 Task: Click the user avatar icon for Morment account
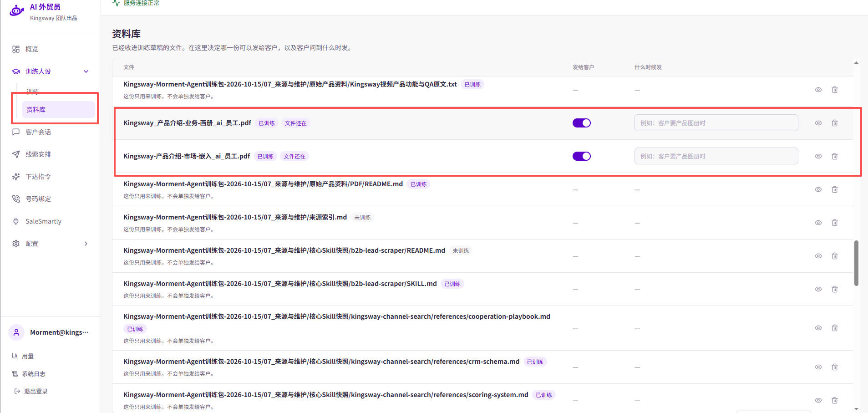16,332
